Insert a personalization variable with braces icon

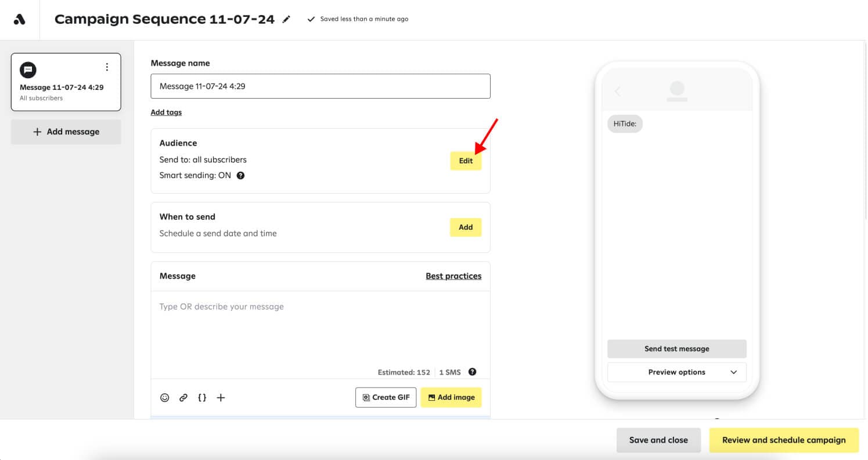[x=202, y=398]
